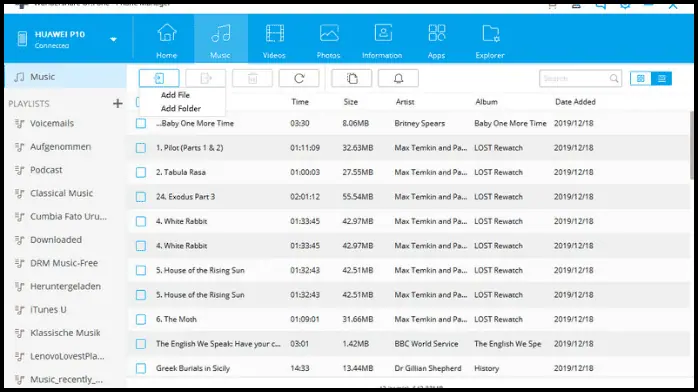Switch to grid view
Screen dimensions: 698x392
coord(641,78)
